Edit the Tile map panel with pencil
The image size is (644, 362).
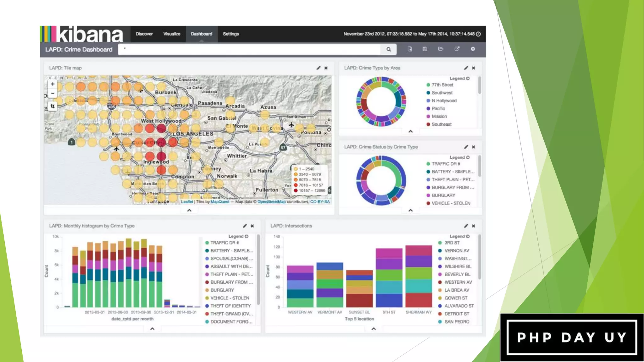(319, 68)
